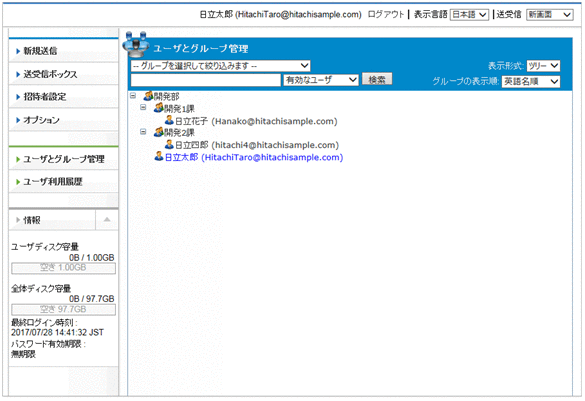Click the total disk capacity bar 空き 97.7GB
The width and height of the screenshot is (585, 401).
63,310
